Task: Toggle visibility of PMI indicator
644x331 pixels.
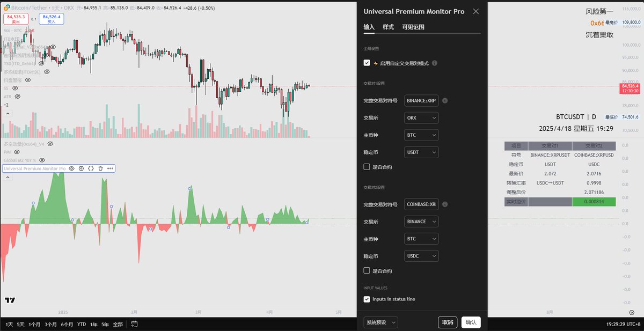Action: click(17, 152)
